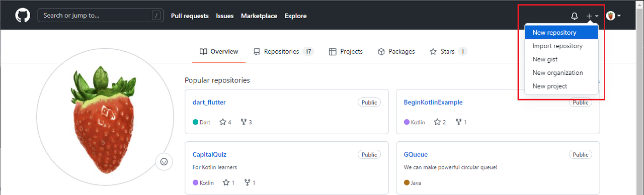The image size is (644, 195).
Task: Open the strawberry avatar user menu
Action: pos(613,16)
